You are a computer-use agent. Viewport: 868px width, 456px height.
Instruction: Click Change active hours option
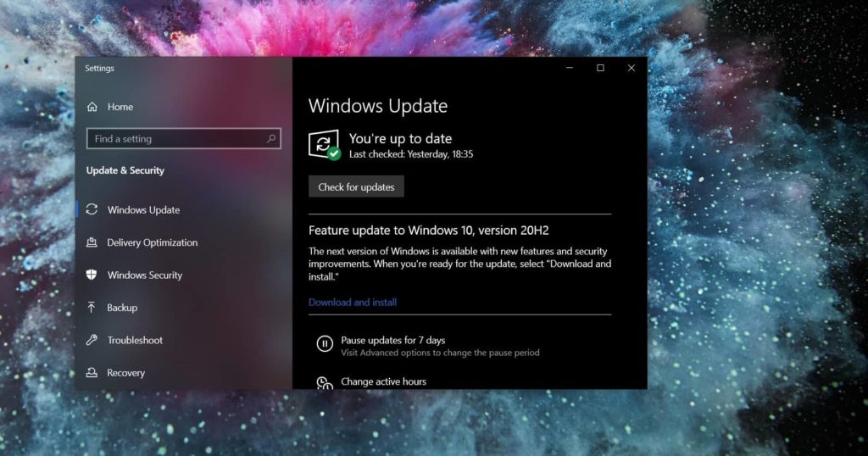(384, 381)
